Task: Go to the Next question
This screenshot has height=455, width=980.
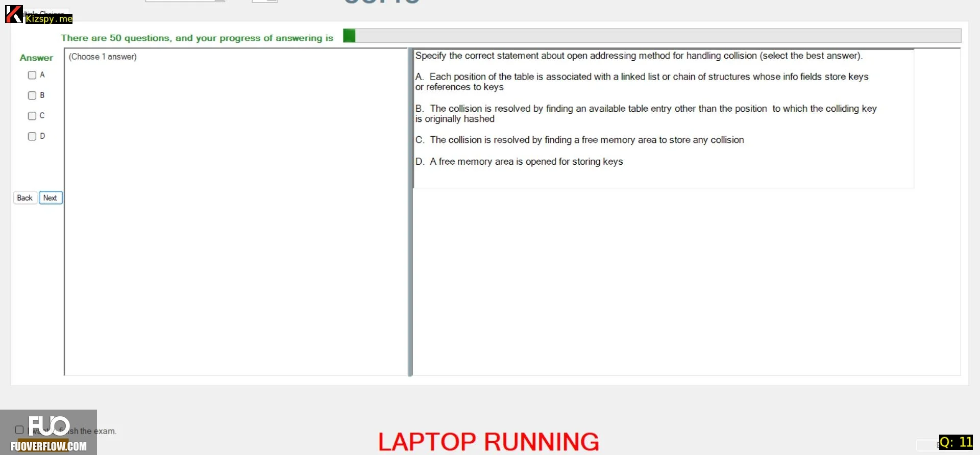Action: [51, 198]
